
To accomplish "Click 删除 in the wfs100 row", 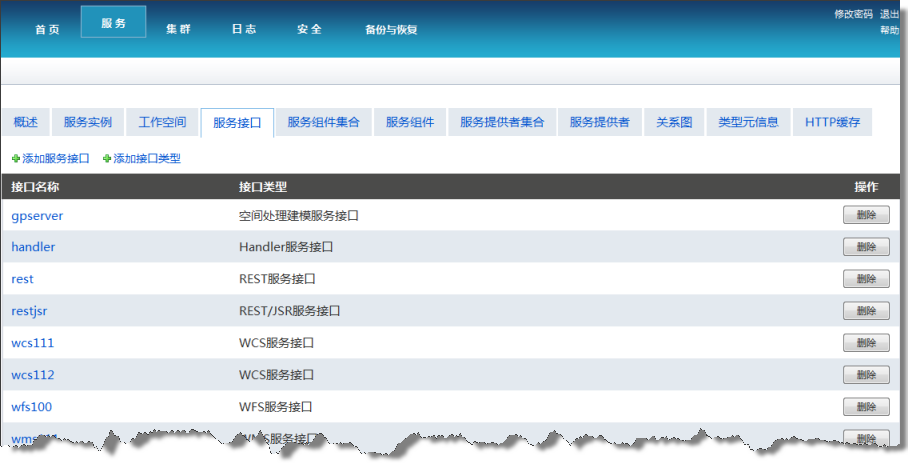I will pyautogui.click(x=866, y=406).
